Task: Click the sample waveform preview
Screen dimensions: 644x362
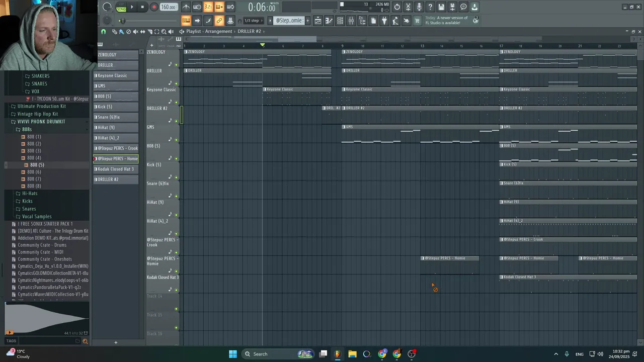Action: 47,319
